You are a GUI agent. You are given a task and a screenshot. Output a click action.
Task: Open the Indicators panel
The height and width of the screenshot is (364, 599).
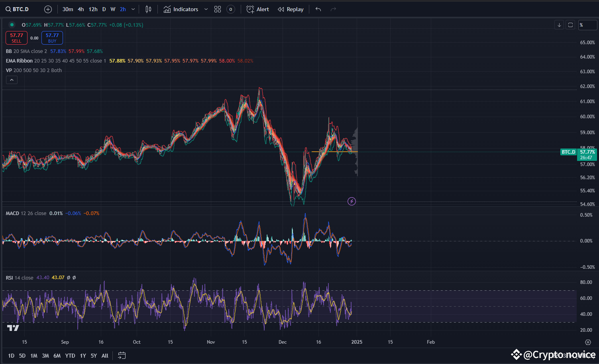pos(181,9)
